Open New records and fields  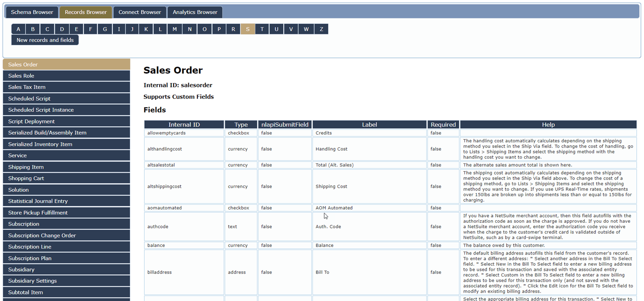[45, 40]
